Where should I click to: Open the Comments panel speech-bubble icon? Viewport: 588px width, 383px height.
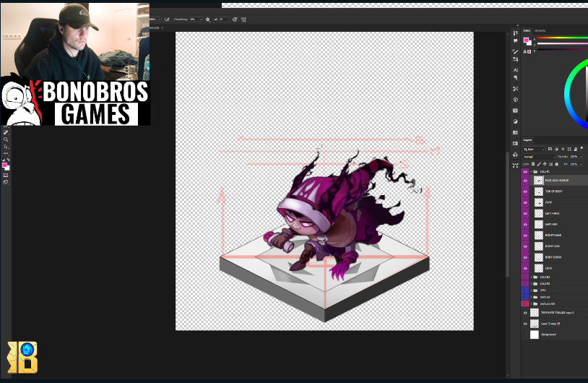click(515, 41)
